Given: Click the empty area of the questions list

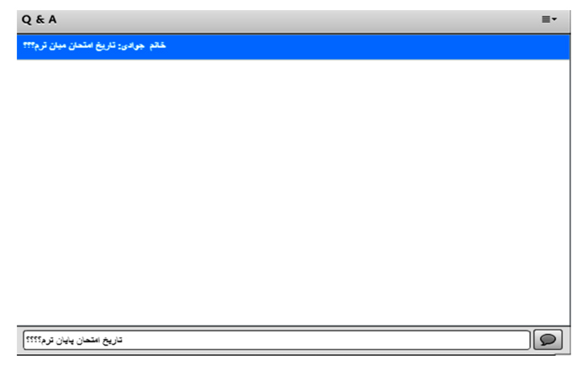Looking at the screenshot, I should click(293, 192).
